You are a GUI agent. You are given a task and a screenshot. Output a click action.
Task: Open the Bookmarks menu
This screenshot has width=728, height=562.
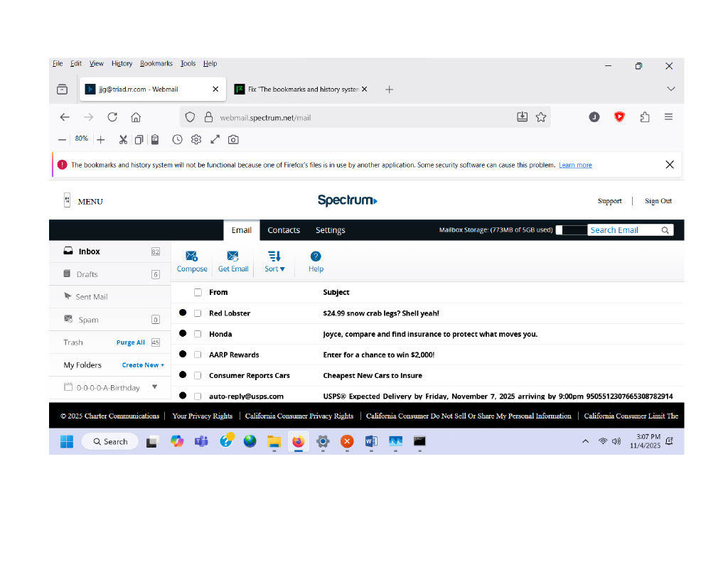[156, 63]
